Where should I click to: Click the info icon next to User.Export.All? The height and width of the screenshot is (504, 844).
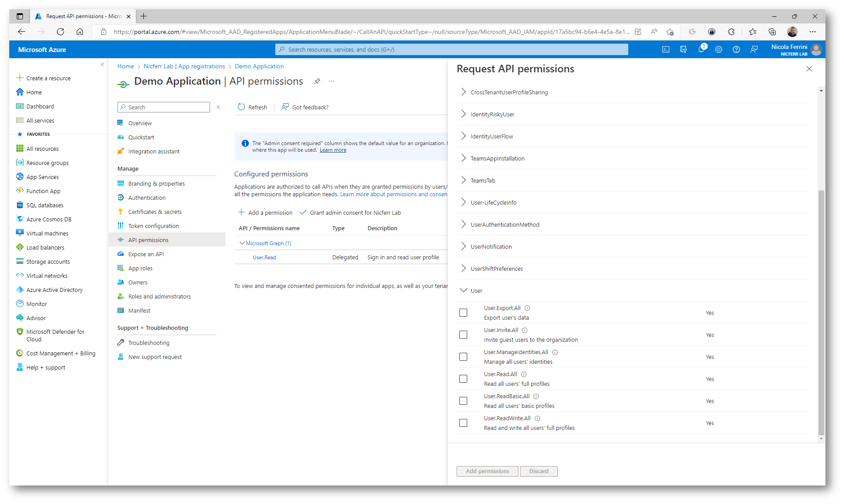coord(527,308)
